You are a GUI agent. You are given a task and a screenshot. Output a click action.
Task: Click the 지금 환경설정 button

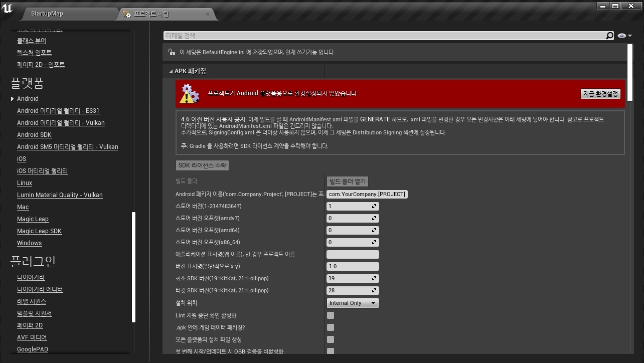[600, 94]
